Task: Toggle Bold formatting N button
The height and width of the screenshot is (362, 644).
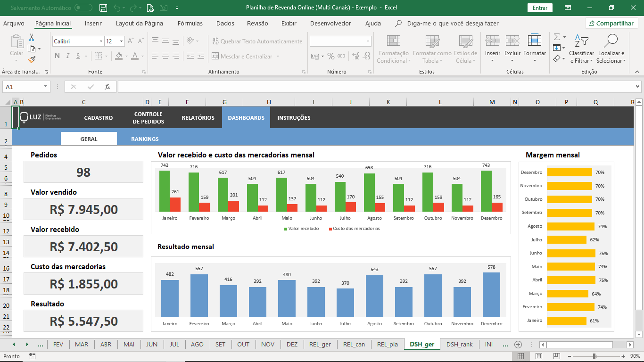Action: click(57, 56)
